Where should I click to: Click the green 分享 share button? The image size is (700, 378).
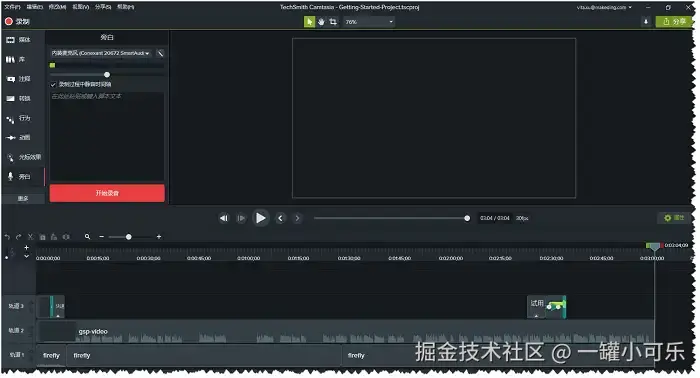[x=674, y=21]
